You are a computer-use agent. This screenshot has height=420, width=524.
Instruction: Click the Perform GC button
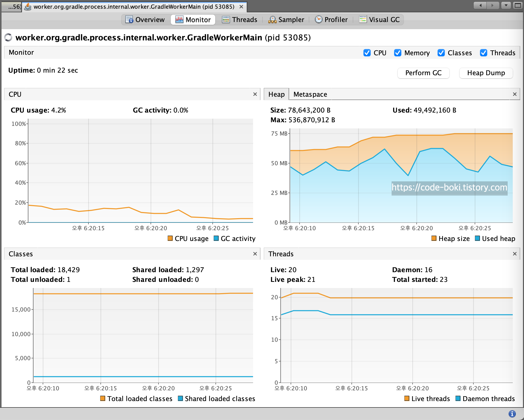click(x=423, y=73)
